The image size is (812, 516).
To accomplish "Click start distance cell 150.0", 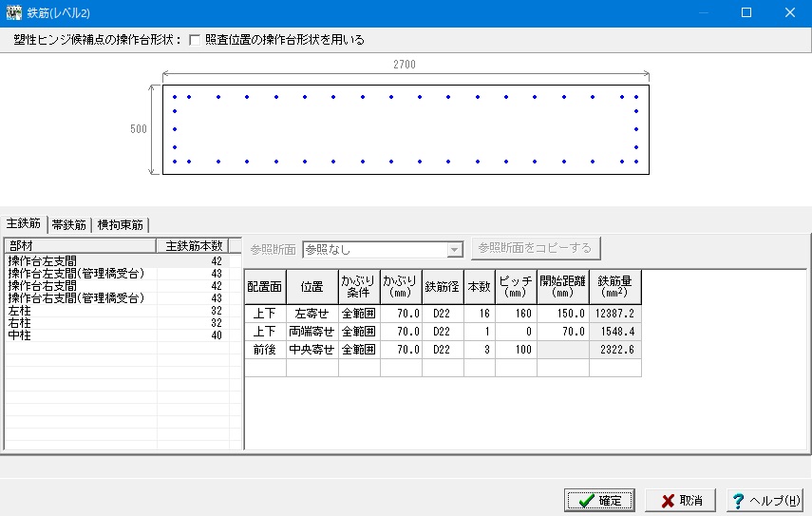I will (x=563, y=314).
